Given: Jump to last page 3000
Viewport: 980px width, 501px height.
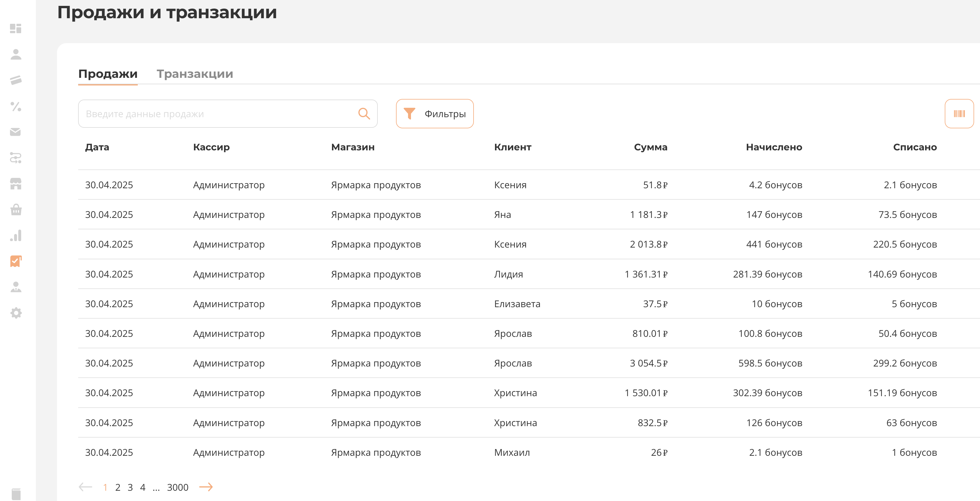Looking at the screenshot, I should pyautogui.click(x=177, y=487).
